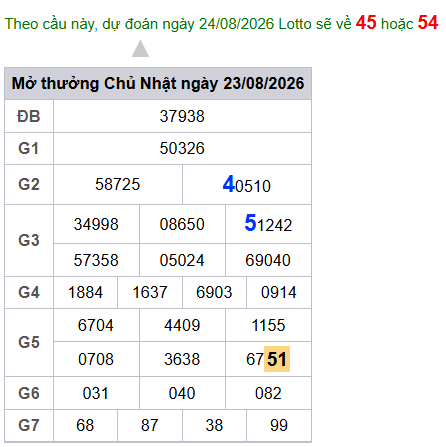This screenshot has width=446, height=447.
Task: Select G6 number 082
Action: point(268,393)
